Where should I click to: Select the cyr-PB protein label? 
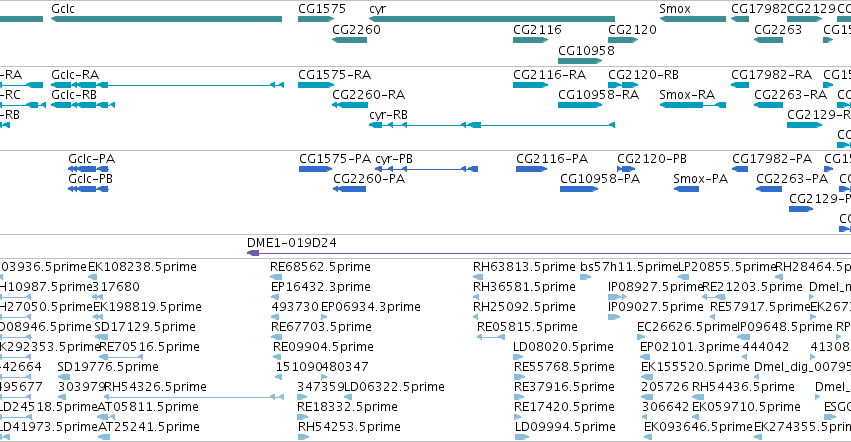coord(394,159)
